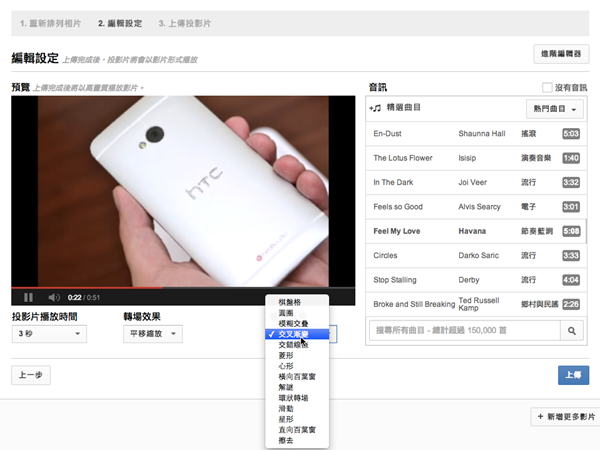Mute the preview with the speaker icon

click(54, 297)
